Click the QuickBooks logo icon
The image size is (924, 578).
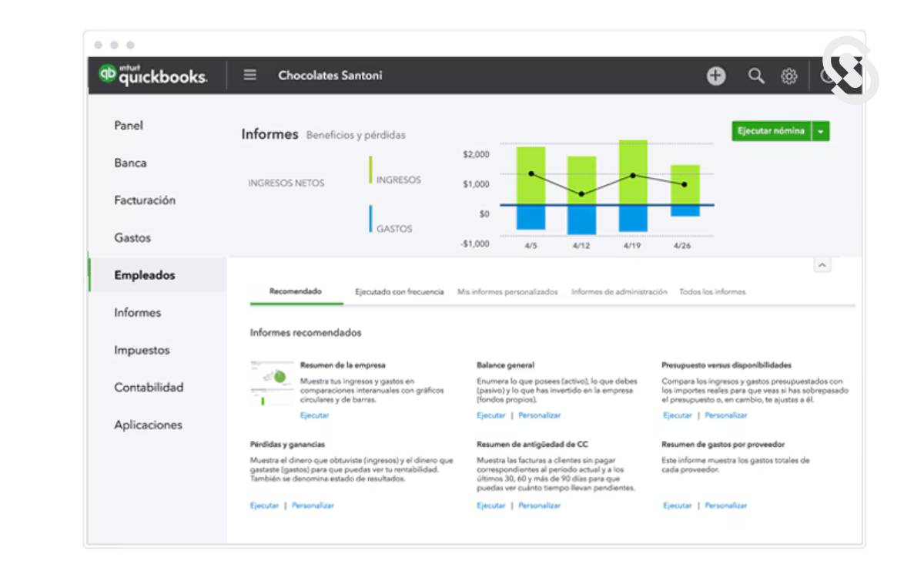[108, 75]
